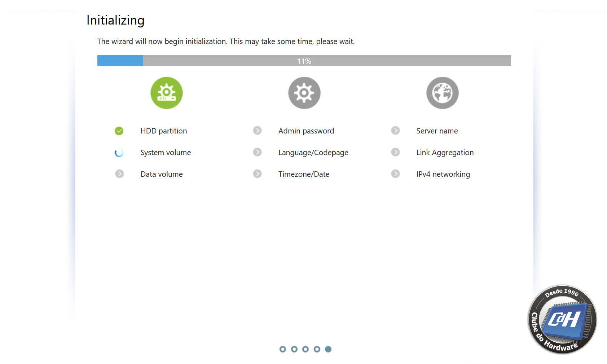
Task: Click arrow icon beside Timezone/Date
Action: pos(257,174)
